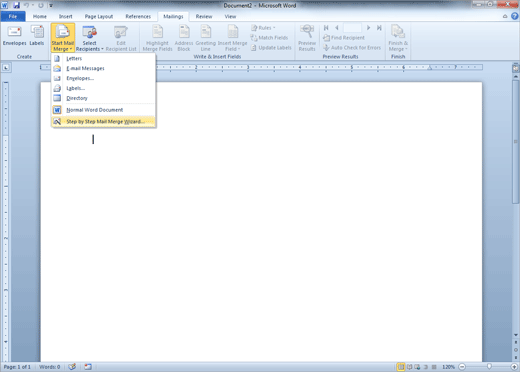
Task: Open the File tab
Action: coord(13,16)
